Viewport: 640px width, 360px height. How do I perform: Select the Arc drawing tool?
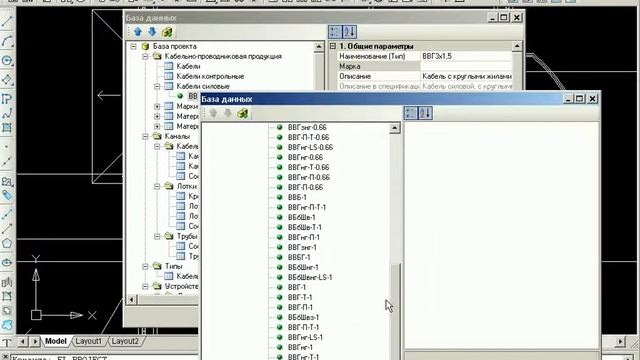click(7, 41)
